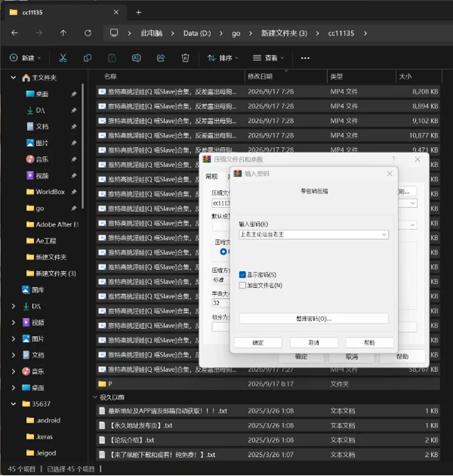Click the forward navigation arrow

[x=39, y=33]
